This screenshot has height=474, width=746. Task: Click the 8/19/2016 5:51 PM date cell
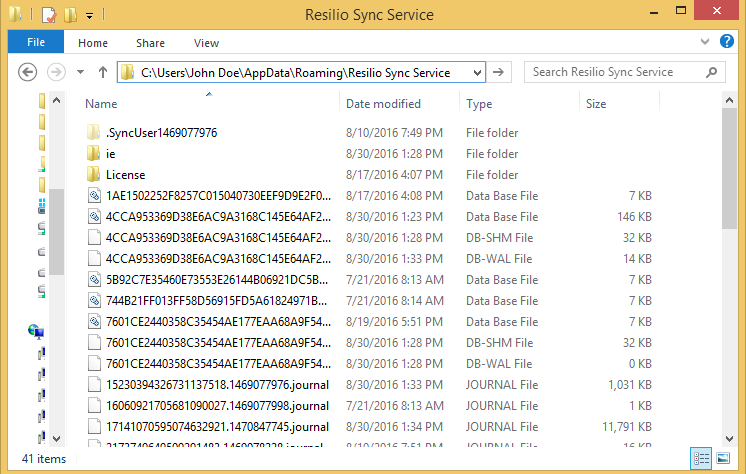point(394,322)
